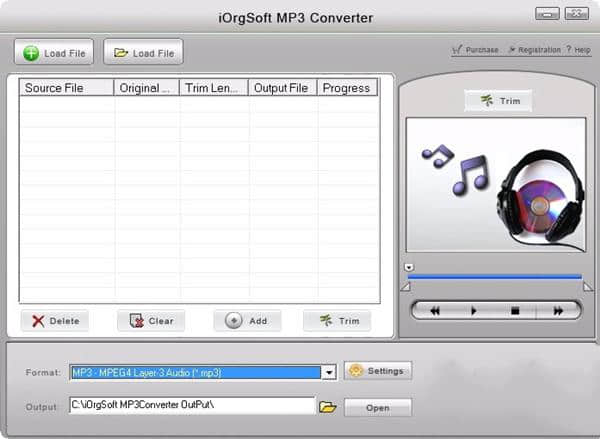Clear the file list

pos(151,321)
